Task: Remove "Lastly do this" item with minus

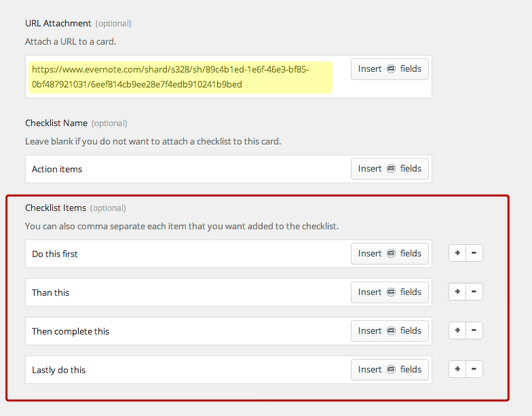Action: [474, 369]
